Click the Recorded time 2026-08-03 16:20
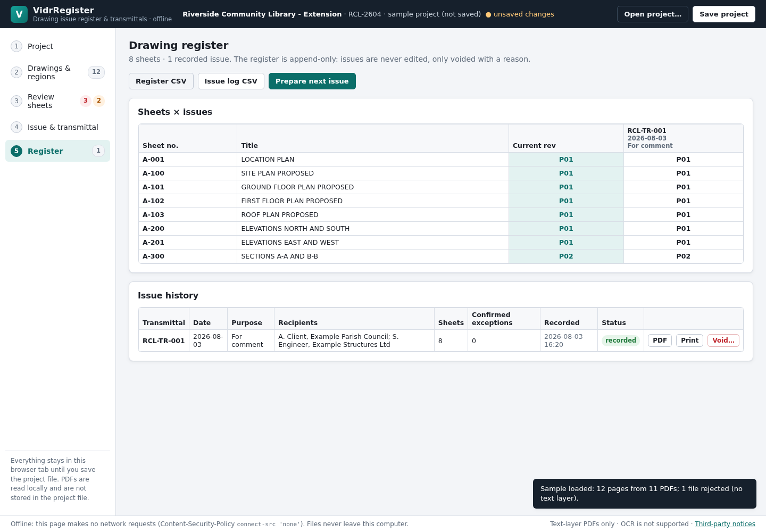 [569, 340]
